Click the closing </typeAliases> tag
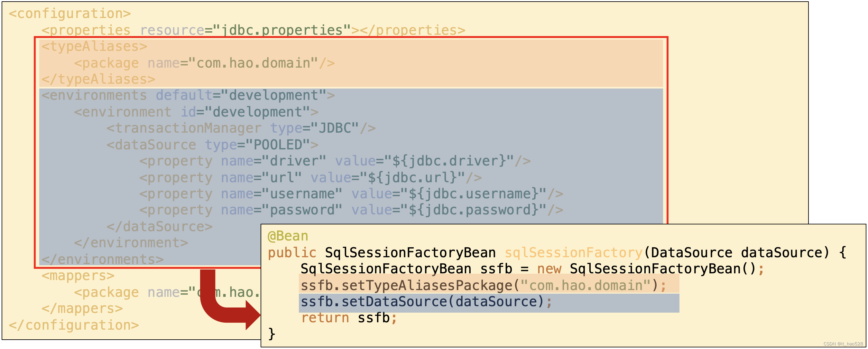Image resolution: width=868 pixels, height=349 pixels. point(98,79)
